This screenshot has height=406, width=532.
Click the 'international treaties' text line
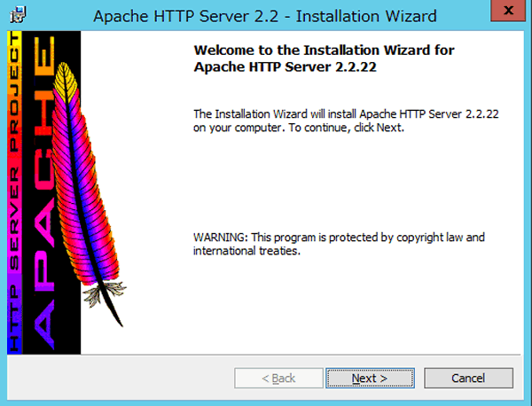point(247,252)
